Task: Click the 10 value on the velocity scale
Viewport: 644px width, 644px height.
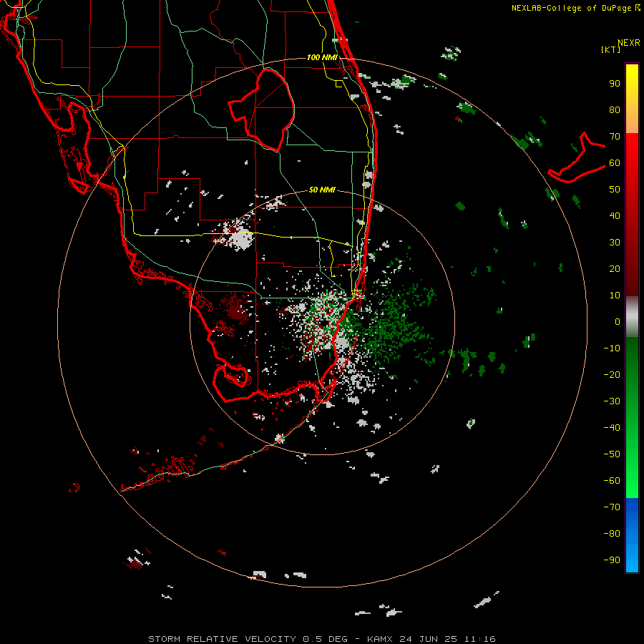Action: [615, 296]
